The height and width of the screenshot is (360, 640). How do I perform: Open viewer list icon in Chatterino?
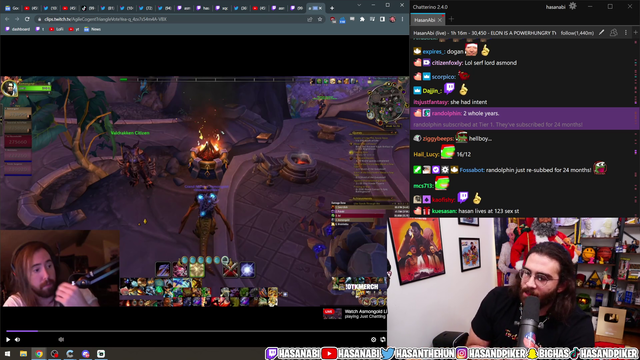coord(613,33)
